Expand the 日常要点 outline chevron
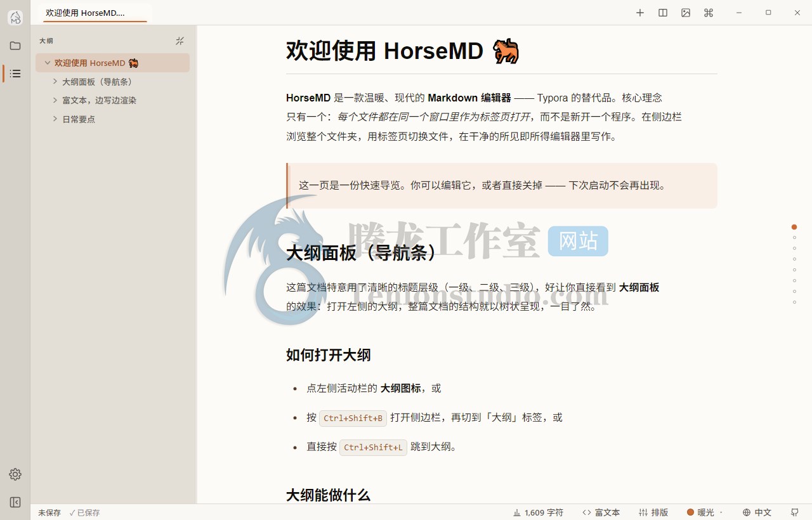The height and width of the screenshot is (520, 812). [55, 119]
